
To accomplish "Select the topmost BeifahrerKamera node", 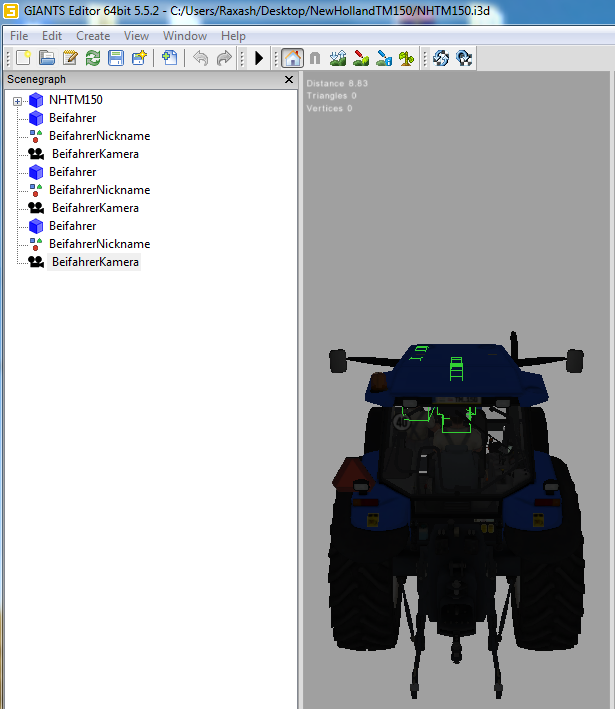I will tap(95, 154).
